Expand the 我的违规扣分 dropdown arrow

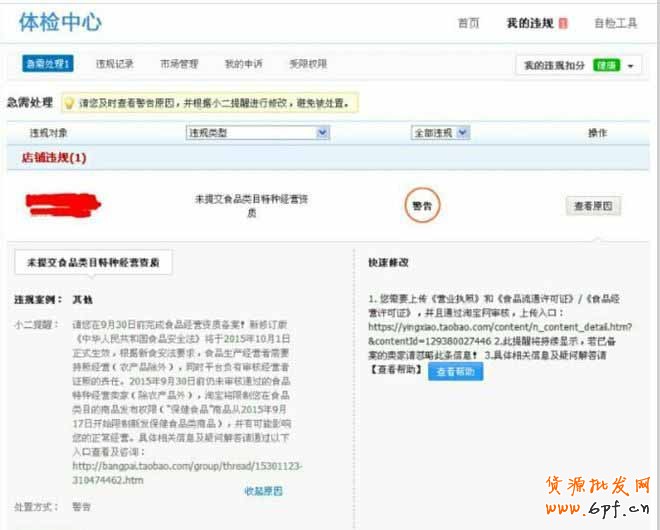[631, 66]
